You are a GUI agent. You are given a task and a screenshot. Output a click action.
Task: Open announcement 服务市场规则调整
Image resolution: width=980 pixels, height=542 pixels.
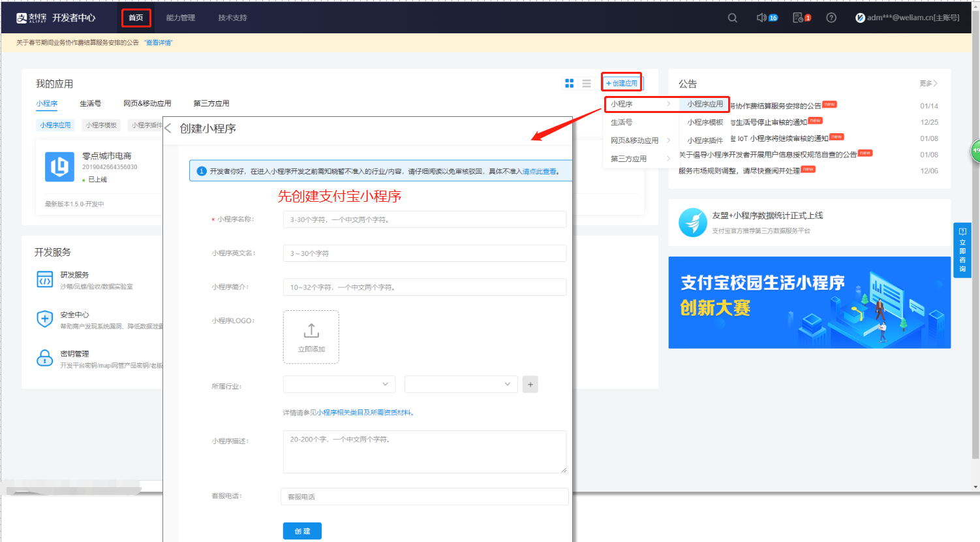point(739,170)
